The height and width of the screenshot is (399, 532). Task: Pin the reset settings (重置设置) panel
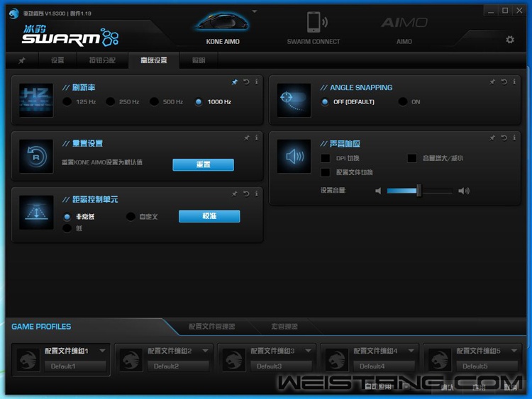pyautogui.click(x=247, y=137)
